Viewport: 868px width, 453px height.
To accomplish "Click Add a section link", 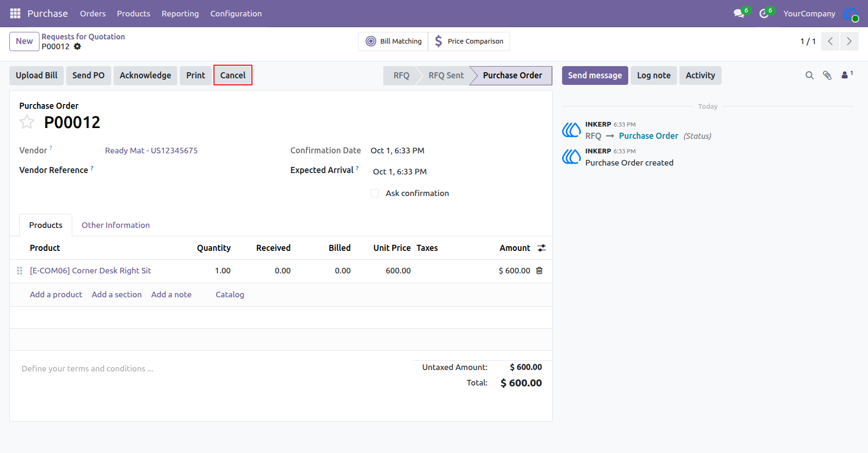I will (x=117, y=294).
